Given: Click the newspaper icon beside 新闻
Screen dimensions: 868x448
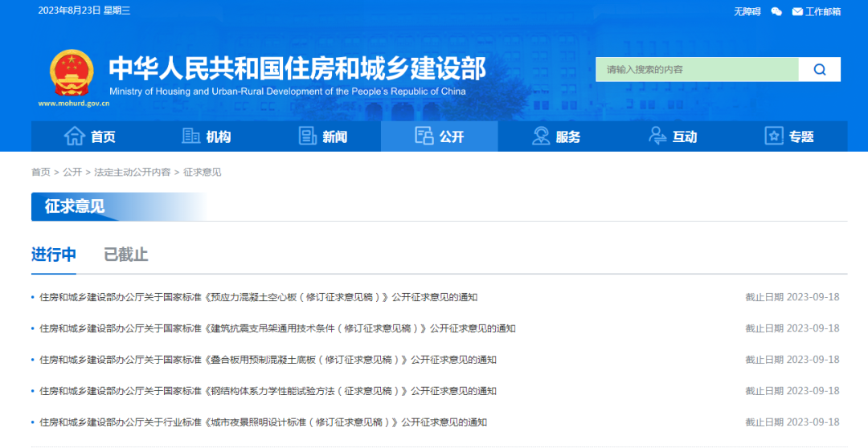Looking at the screenshot, I should pyautogui.click(x=308, y=136).
